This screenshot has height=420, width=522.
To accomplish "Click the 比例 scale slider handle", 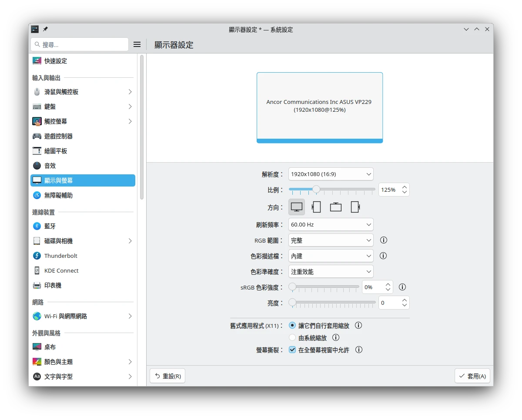I will point(316,189).
